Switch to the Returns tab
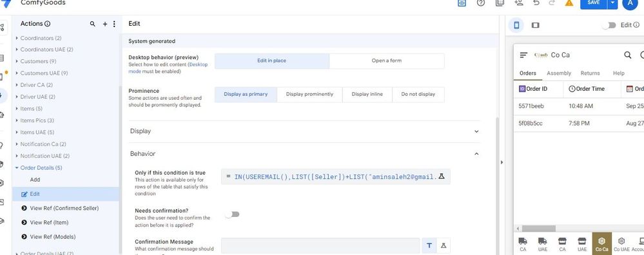 [590, 73]
